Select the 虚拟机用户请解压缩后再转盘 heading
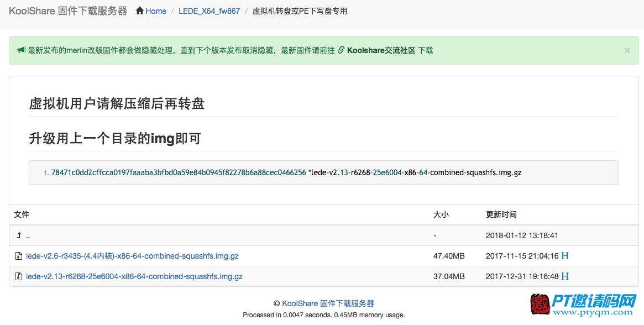The image size is (644, 325). click(117, 103)
